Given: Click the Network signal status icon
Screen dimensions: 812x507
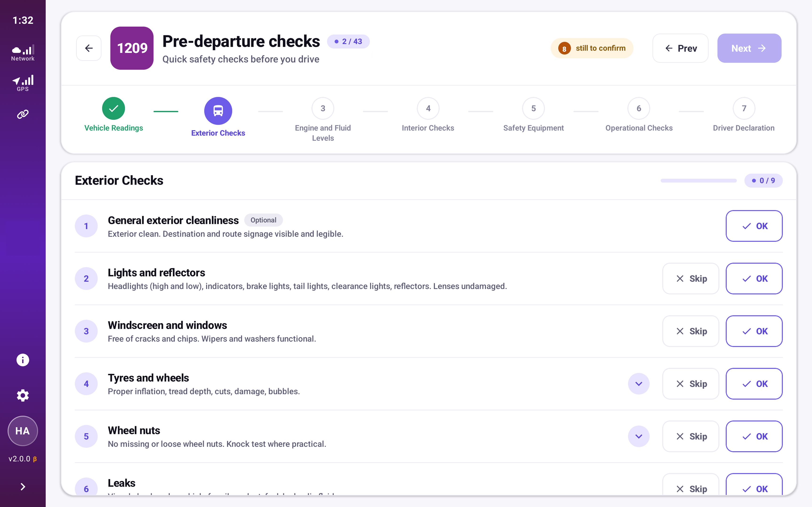Looking at the screenshot, I should [23, 53].
